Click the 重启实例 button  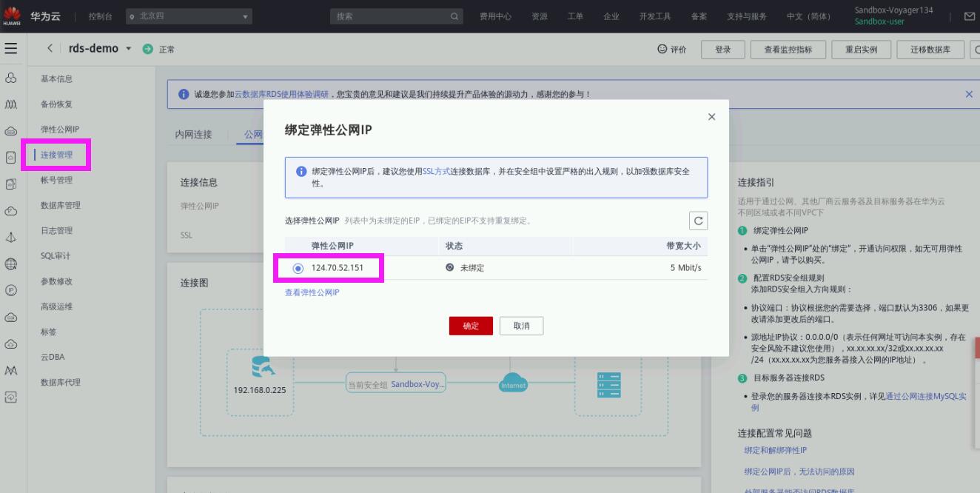click(861, 50)
